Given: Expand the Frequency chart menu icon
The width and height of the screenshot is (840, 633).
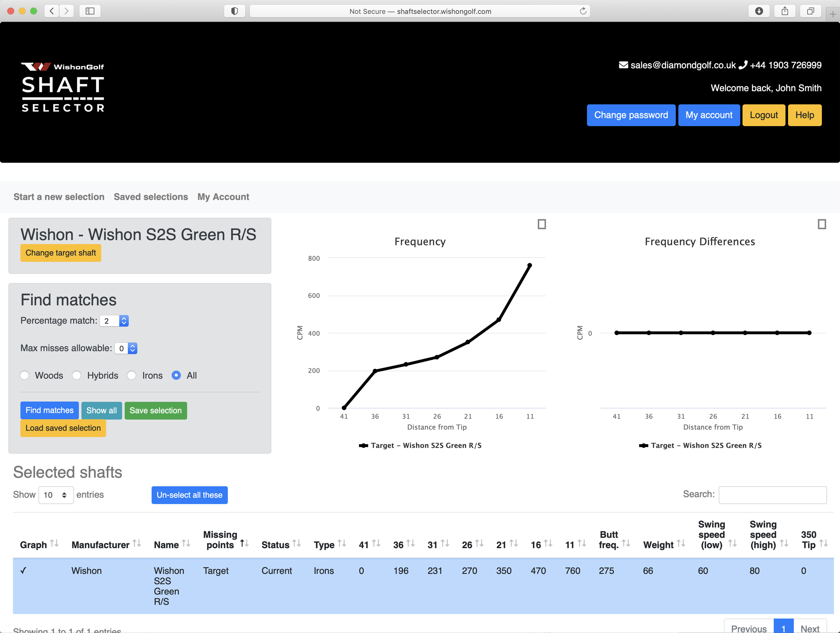Looking at the screenshot, I should 541,224.
